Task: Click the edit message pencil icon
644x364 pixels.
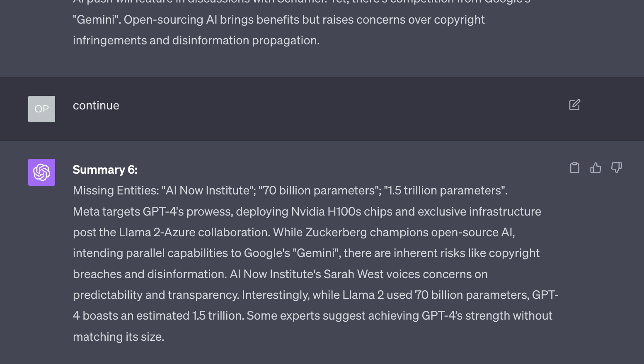Action: pyautogui.click(x=574, y=105)
